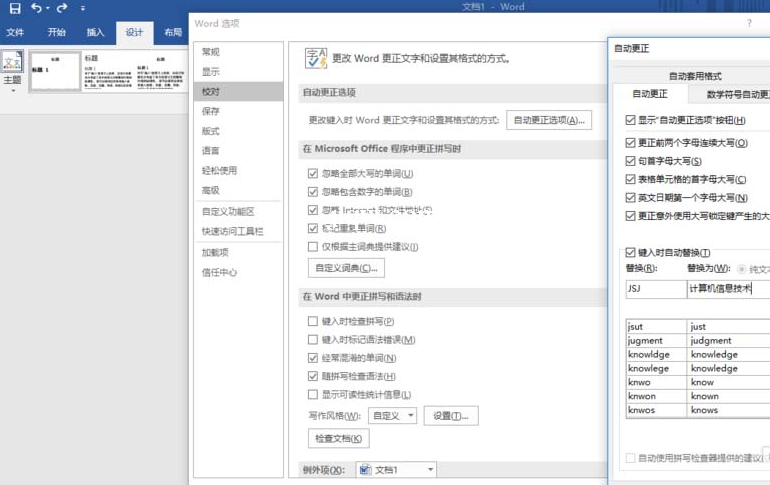Switch to the 自动套用格式 tab

[695, 76]
